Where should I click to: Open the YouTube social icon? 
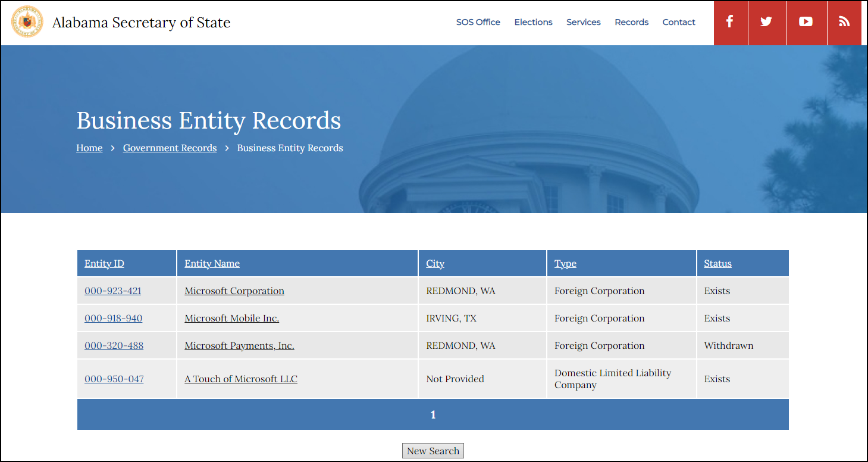[x=806, y=22]
